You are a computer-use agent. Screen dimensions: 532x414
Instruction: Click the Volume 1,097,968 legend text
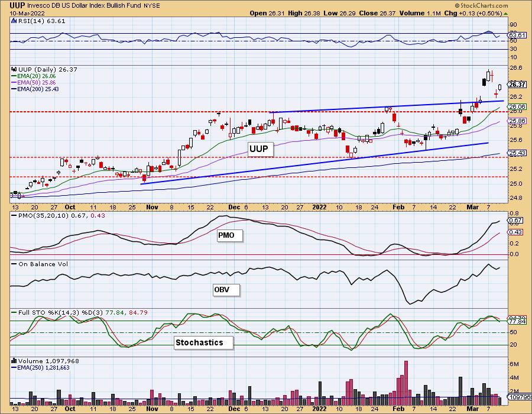(48, 361)
